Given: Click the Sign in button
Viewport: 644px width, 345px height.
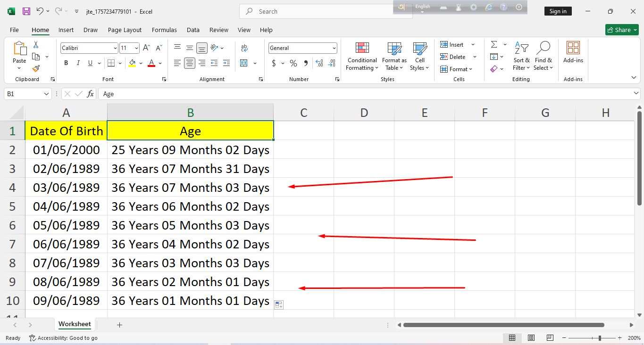Looking at the screenshot, I should [x=558, y=11].
